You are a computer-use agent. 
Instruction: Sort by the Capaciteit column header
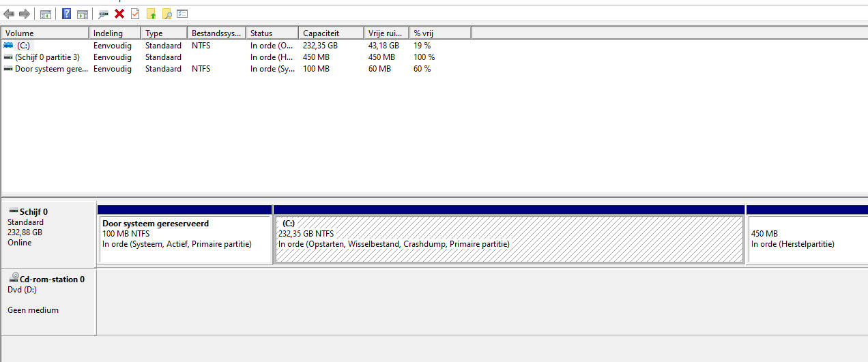pos(331,33)
